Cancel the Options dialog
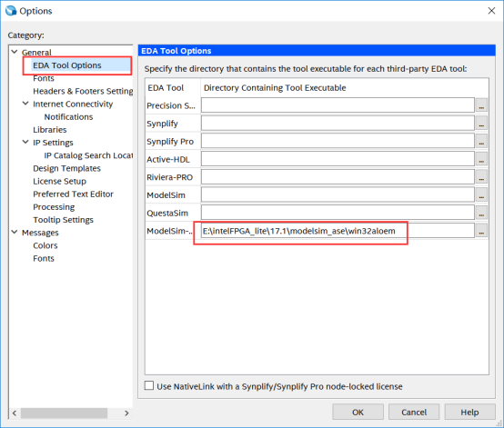 coord(414,412)
